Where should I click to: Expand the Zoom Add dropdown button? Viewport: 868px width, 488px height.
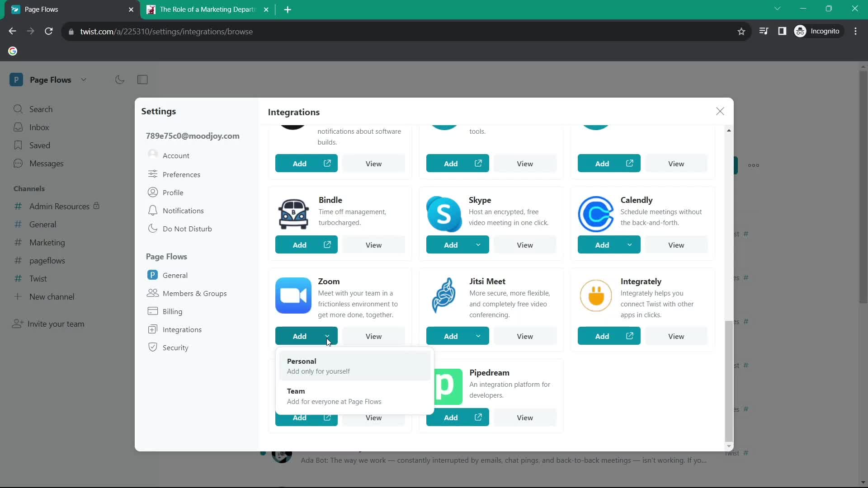327,336
